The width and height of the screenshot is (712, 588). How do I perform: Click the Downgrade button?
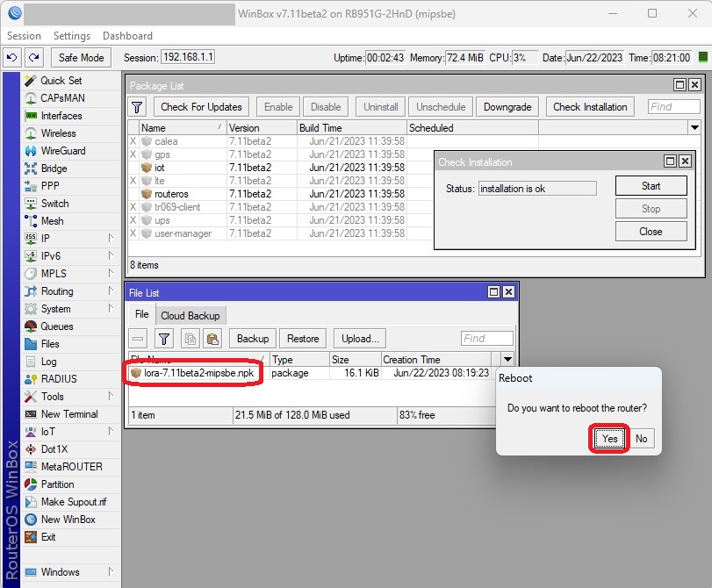coord(507,107)
